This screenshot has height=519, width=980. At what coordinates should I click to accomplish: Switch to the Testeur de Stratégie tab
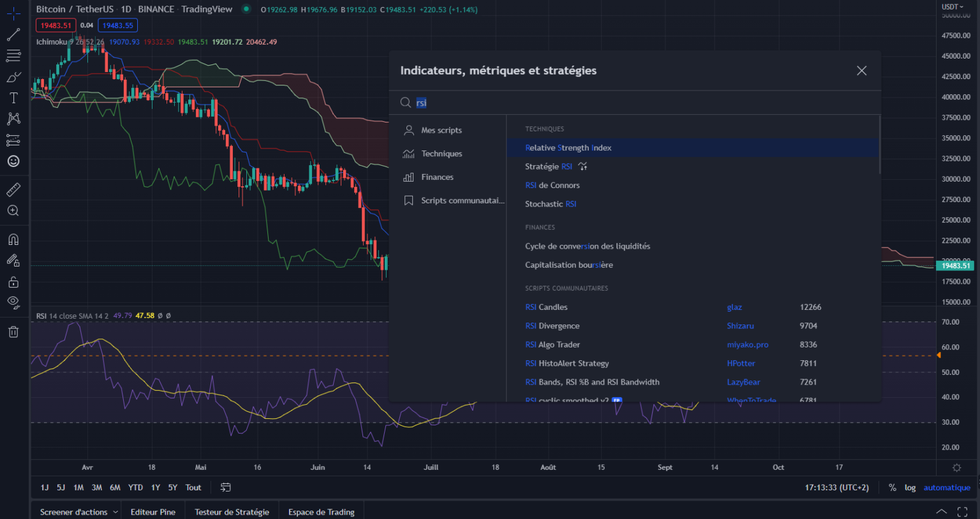[x=231, y=511]
